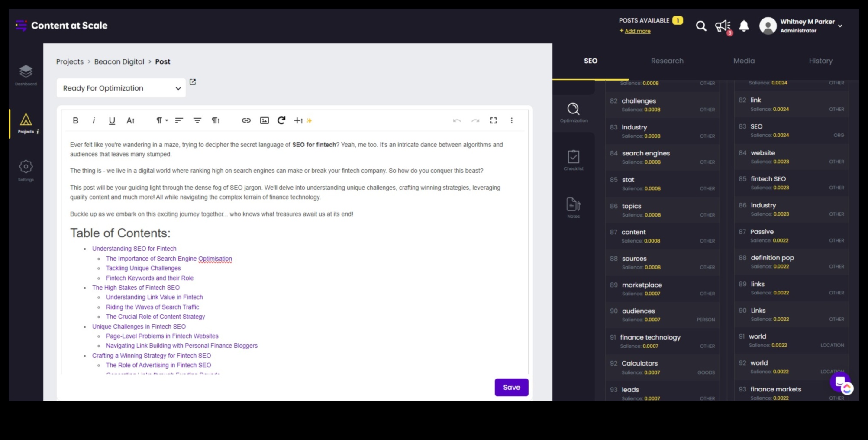Open the Ready For Optimization status dropdown
Screen dimensions: 868x440
tap(121, 88)
